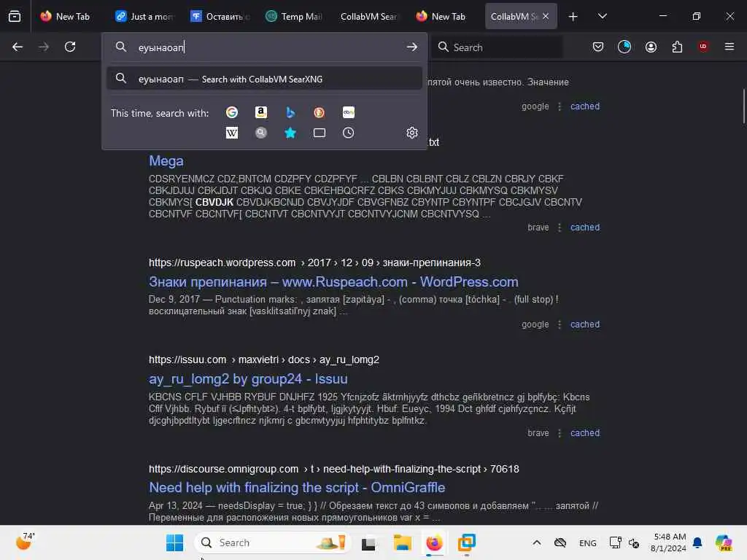Switch to second New Tab tab
Image resolution: width=747 pixels, height=560 pixels.
(444, 16)
